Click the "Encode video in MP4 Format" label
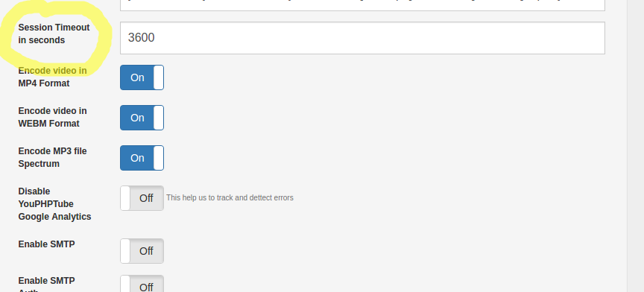644x292 pixels. (x=53, y=77)
